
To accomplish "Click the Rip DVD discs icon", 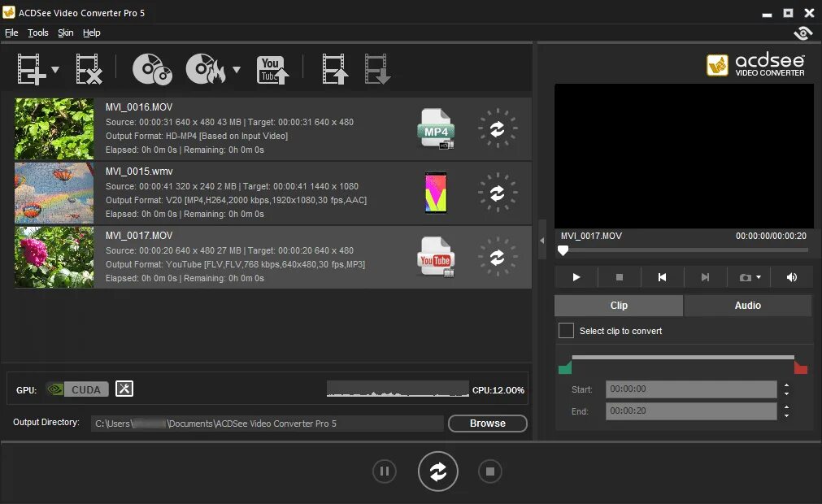I will [151, 69].
